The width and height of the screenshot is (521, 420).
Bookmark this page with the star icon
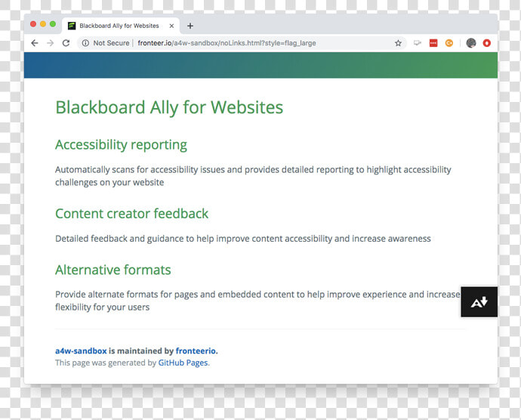(398, 43)
